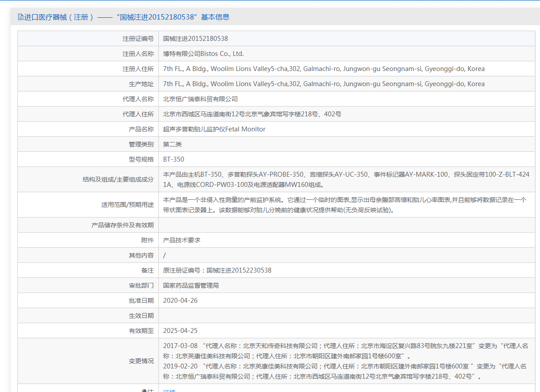Click the 注册人住所 Korea address value
This screenshot has height=392, width=540.
coord(323,69)
